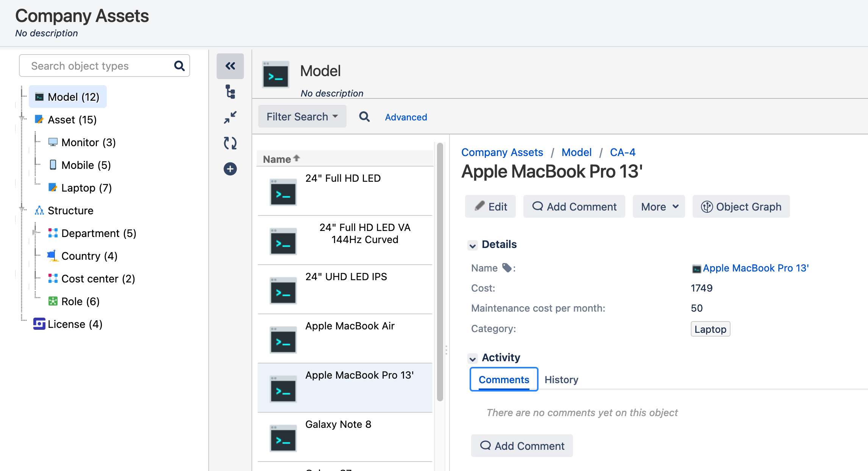Click the top Add Comment button

coord(574,207)
